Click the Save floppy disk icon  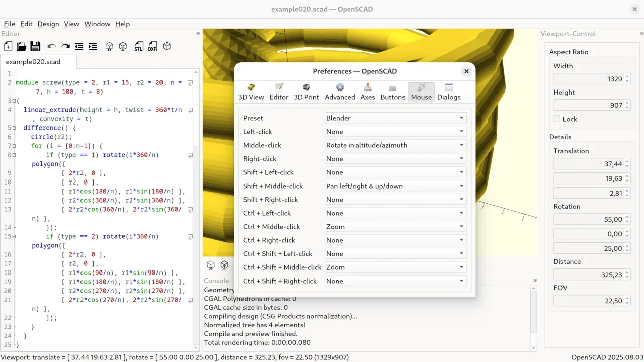(35, 46)
